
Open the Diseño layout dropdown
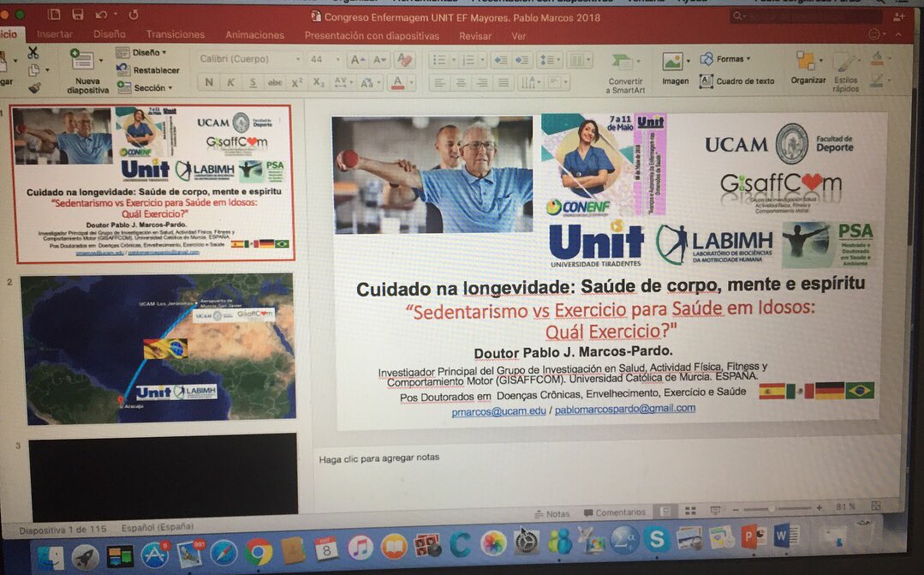(x=141, y=52)
